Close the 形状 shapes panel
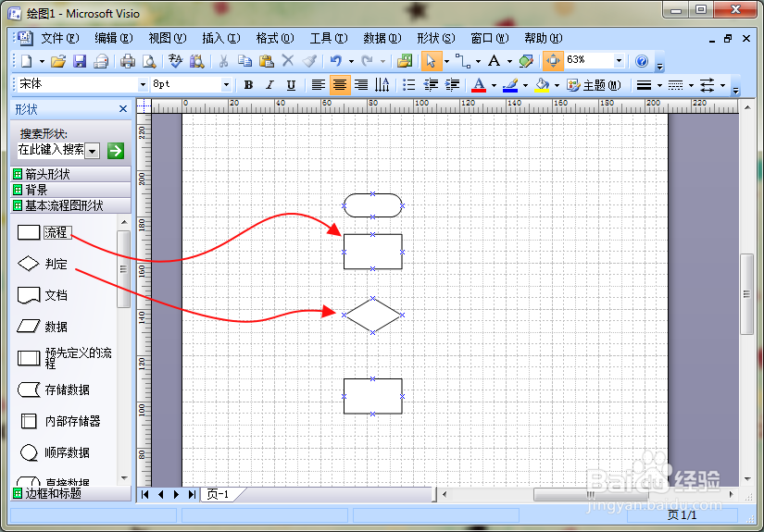 [x=123, y=109]
